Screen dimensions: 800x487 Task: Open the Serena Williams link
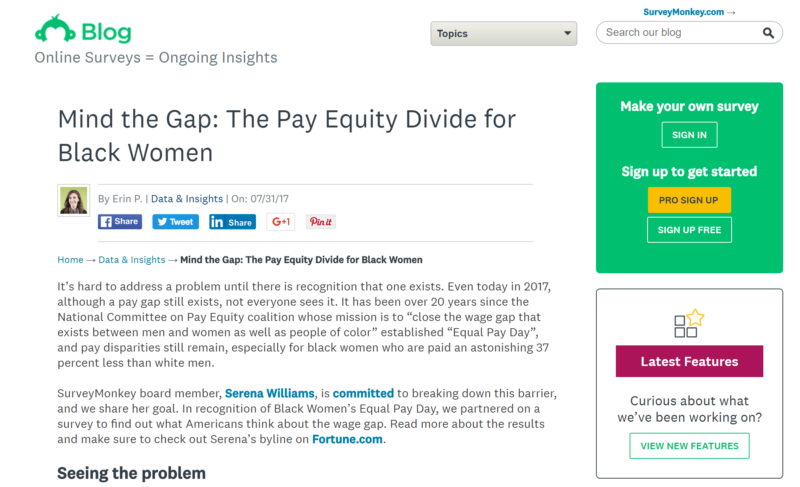(269, 393)
